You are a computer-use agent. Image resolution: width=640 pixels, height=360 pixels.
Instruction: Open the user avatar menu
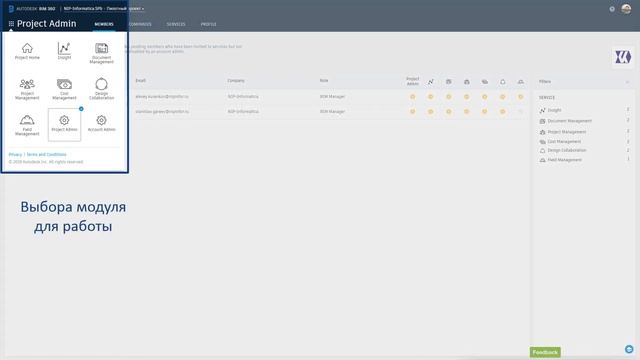click(x=626, y=9)
